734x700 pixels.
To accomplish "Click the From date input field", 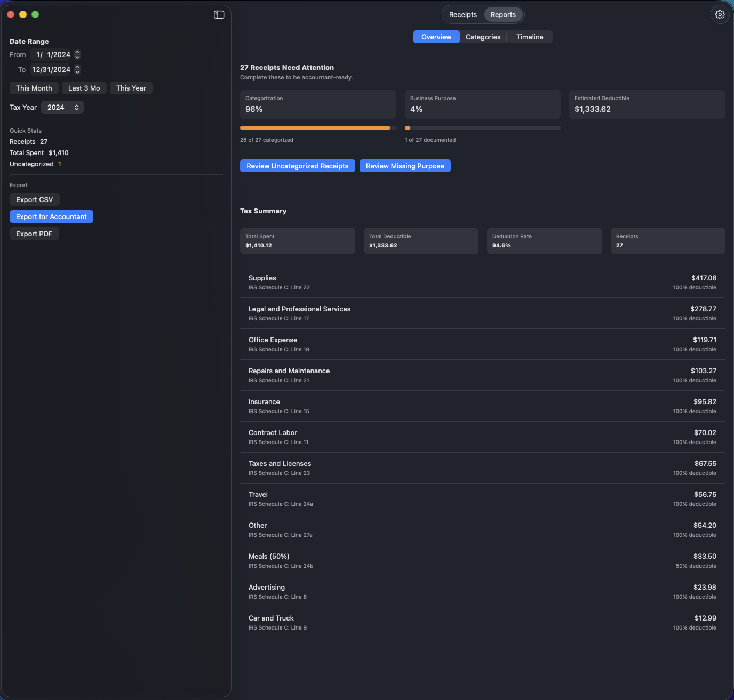I will coord(52,54).
